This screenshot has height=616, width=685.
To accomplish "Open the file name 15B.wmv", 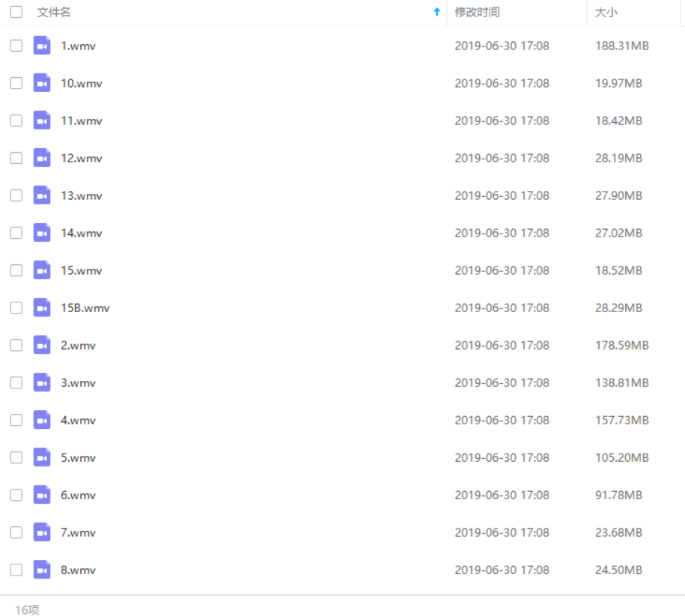I will coord(85,308).
